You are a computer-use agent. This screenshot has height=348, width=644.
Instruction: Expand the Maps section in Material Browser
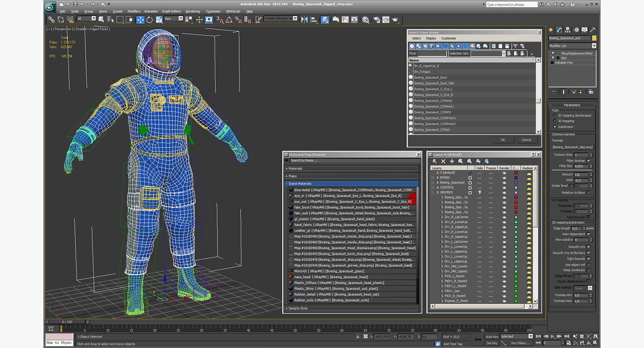pyautogui.click(x=352, y=176)
